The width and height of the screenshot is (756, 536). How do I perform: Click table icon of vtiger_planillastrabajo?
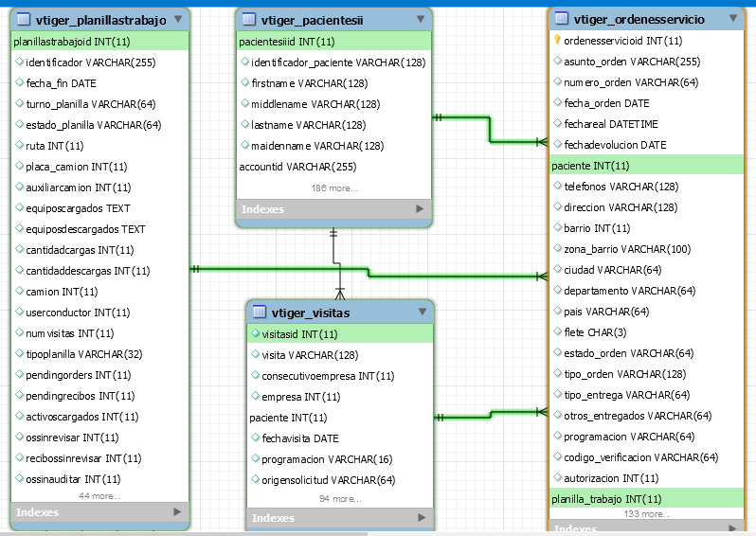23,19
